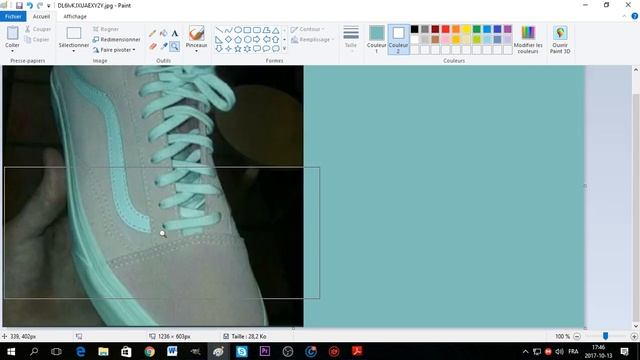The image size is (640, 360).
Task: Choose the oval shape
Action: [x=238, y=30]
